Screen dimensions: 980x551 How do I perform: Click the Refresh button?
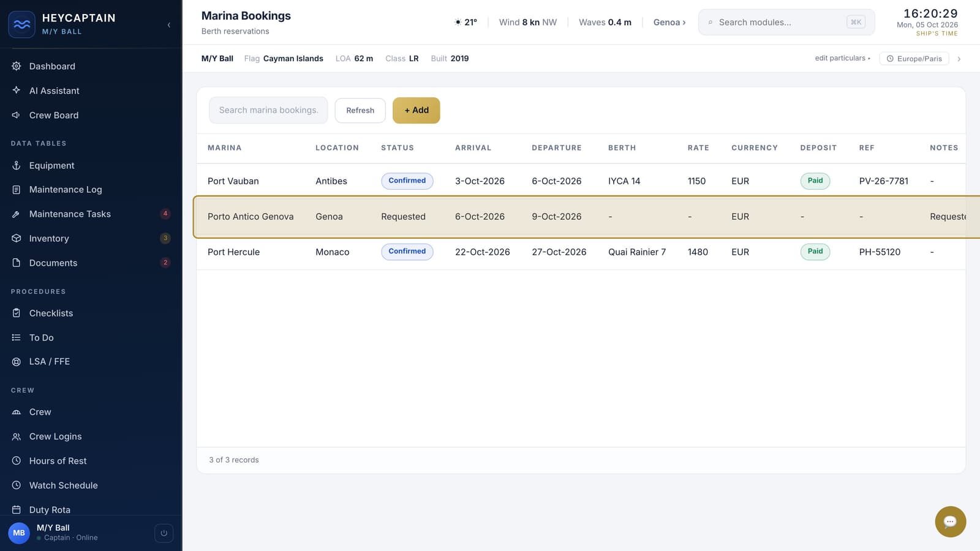[x=360, y=110]
